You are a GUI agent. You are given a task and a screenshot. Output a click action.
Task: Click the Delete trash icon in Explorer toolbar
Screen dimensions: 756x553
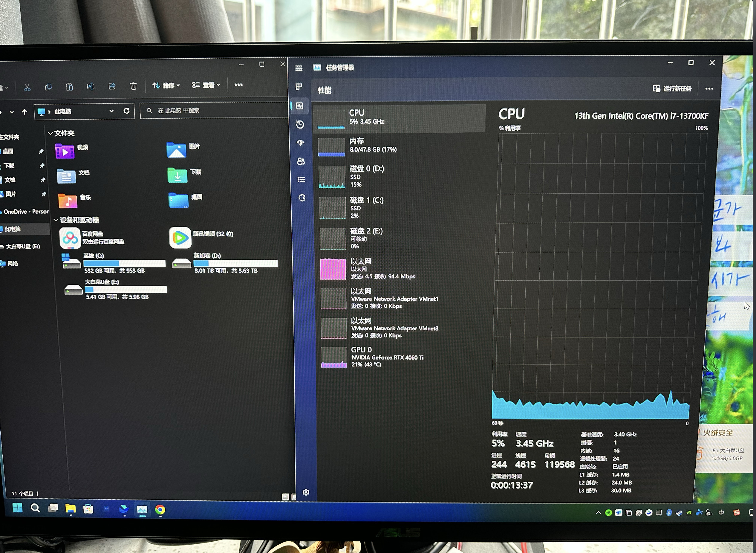click(133, 86)
